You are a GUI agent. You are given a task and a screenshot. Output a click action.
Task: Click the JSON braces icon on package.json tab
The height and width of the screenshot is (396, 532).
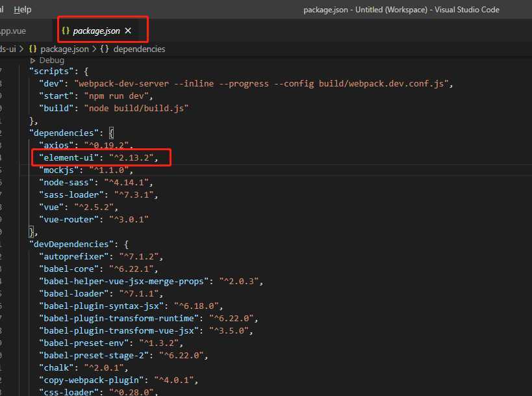66,31
